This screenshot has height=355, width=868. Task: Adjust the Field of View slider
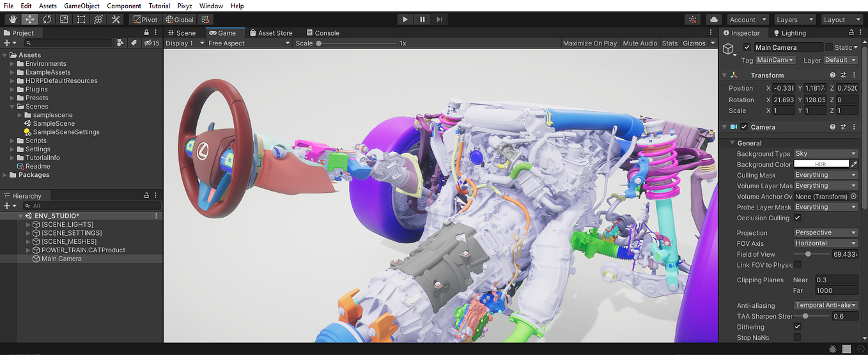coord(809,254)
